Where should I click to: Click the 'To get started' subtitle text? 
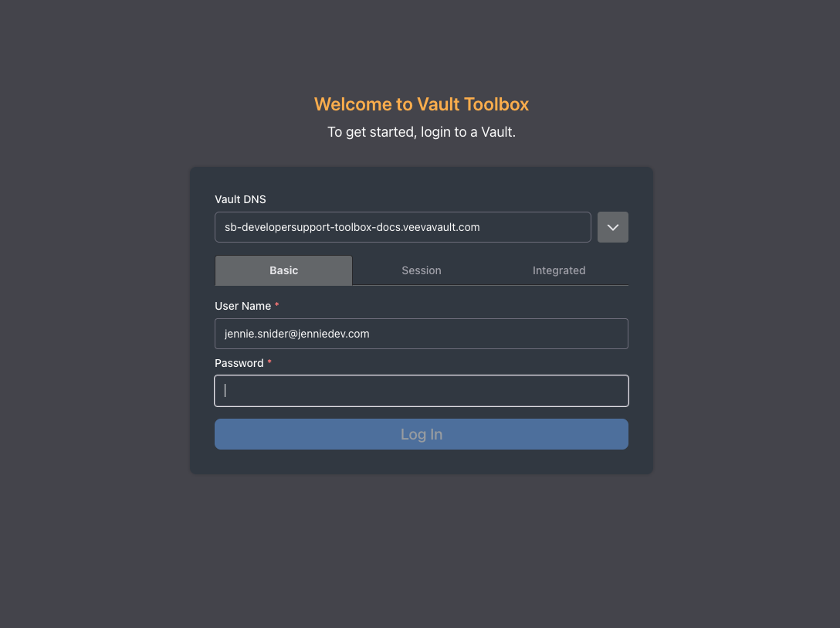(422, 132)
